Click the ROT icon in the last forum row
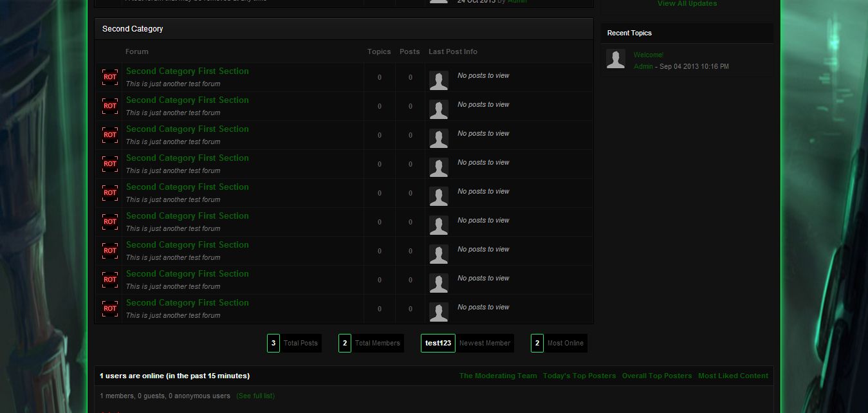Image resolution: width=868 pixels, height=413 pixels. [x=110, y=309]
